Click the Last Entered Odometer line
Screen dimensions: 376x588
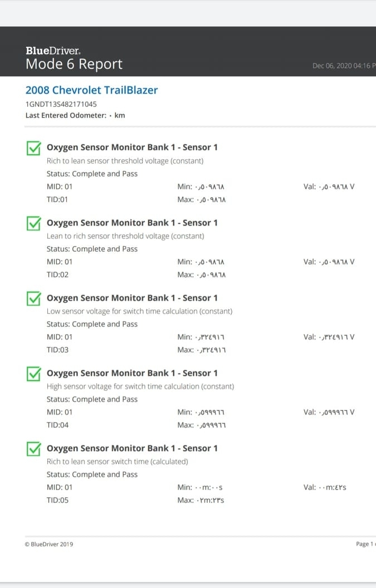75,115
